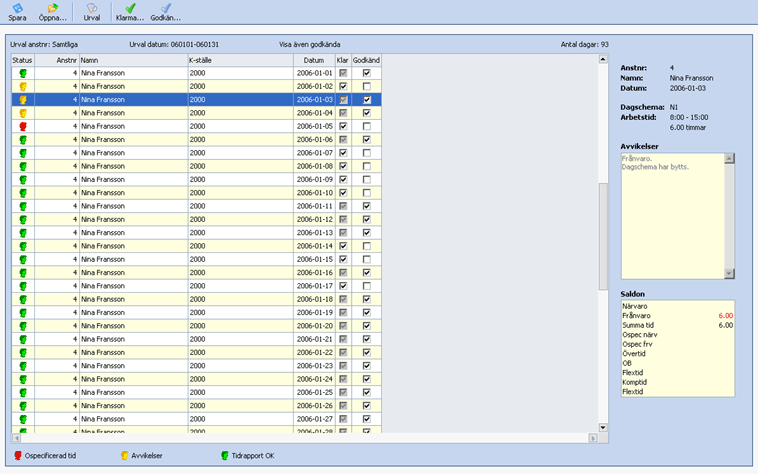Toggle Godkänd checkbox for 2006-01-02
Viewport: 758px width, 474px height.
pyautogui.click(x=366, y=86)
